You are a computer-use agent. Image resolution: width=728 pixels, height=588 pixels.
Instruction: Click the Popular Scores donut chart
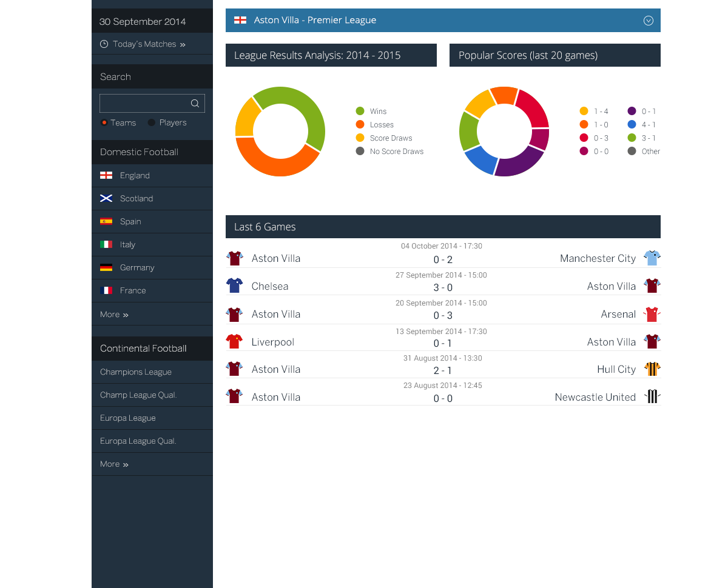tap(504, 132)
